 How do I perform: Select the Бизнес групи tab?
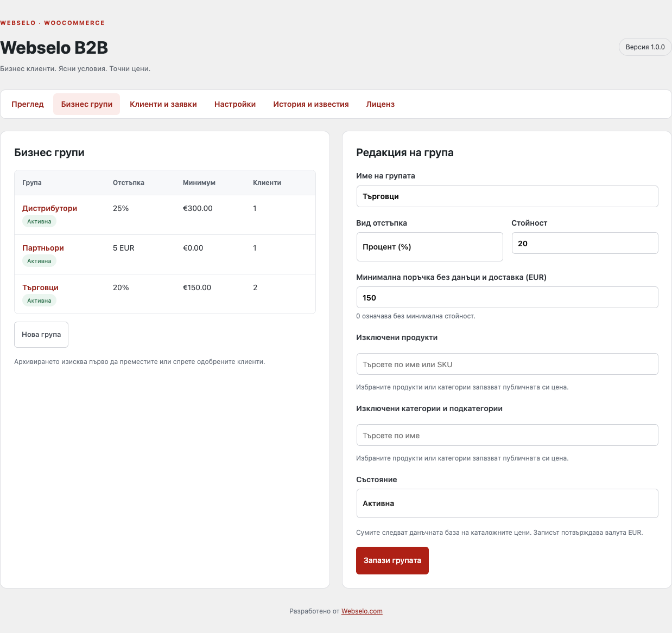(x=87, y=104)
